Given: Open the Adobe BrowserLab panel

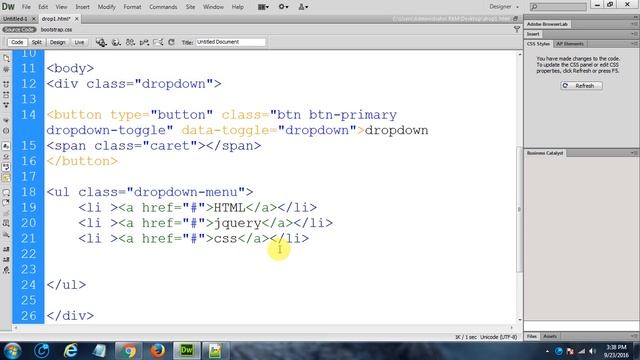Looking at the screenshot, I should tap(547, 24).
